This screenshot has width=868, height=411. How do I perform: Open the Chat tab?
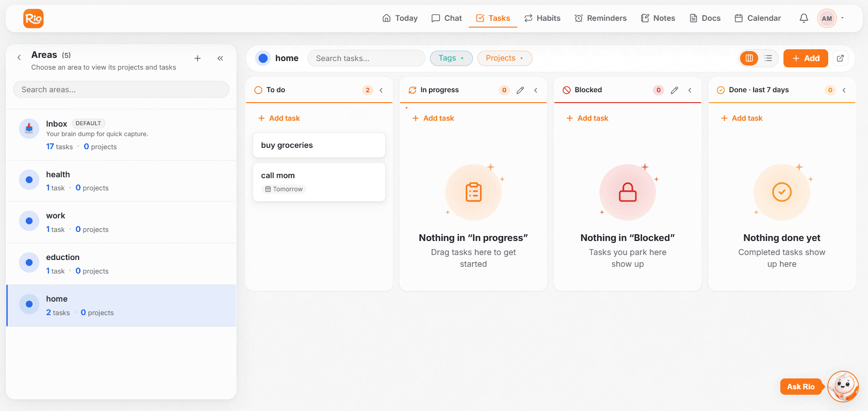point(447,18)
